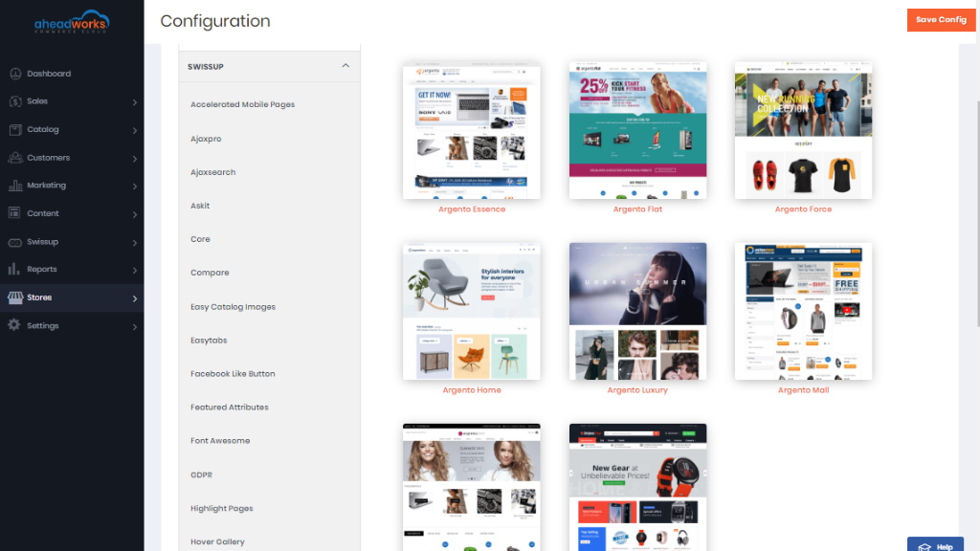Screen dimensions: 980x551
Task: Open the Swissup menu item
Action: [42, 242]
